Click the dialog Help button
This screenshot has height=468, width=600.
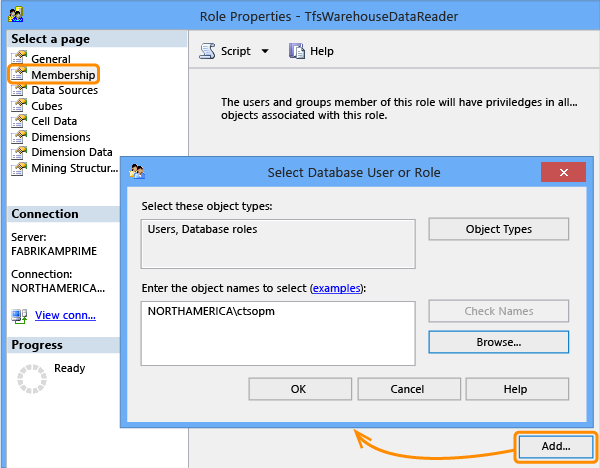(x=517, y=389)
